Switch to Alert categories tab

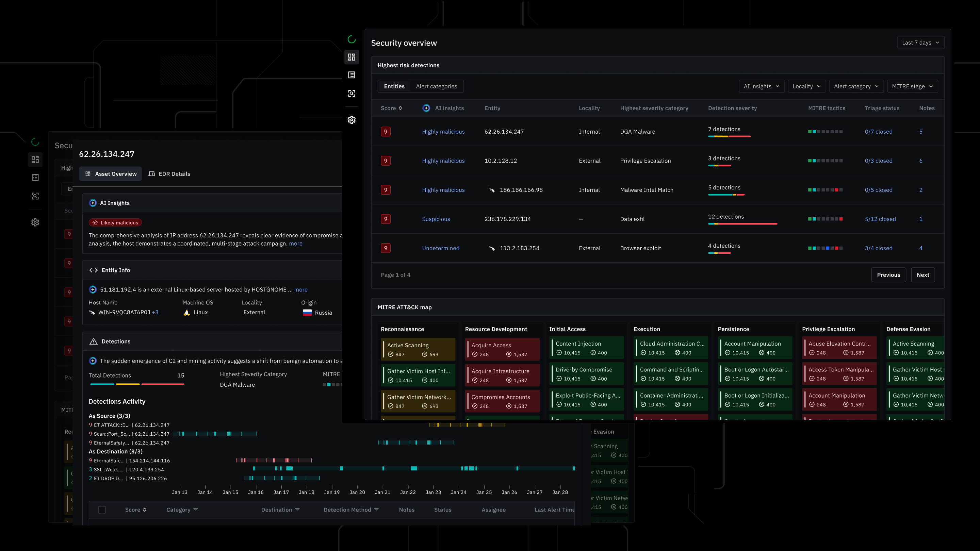436,86
